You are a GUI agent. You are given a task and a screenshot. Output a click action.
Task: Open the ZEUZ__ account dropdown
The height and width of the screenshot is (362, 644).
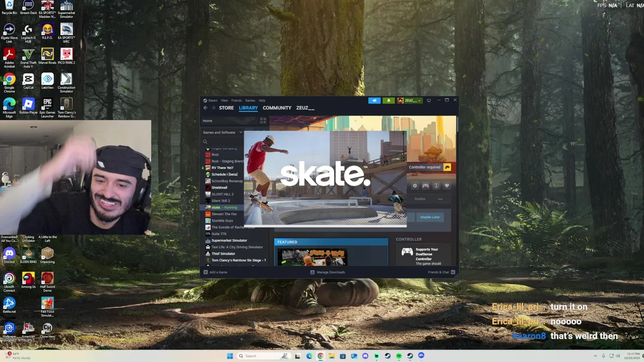pyautogui.click(x=410, y=101)
